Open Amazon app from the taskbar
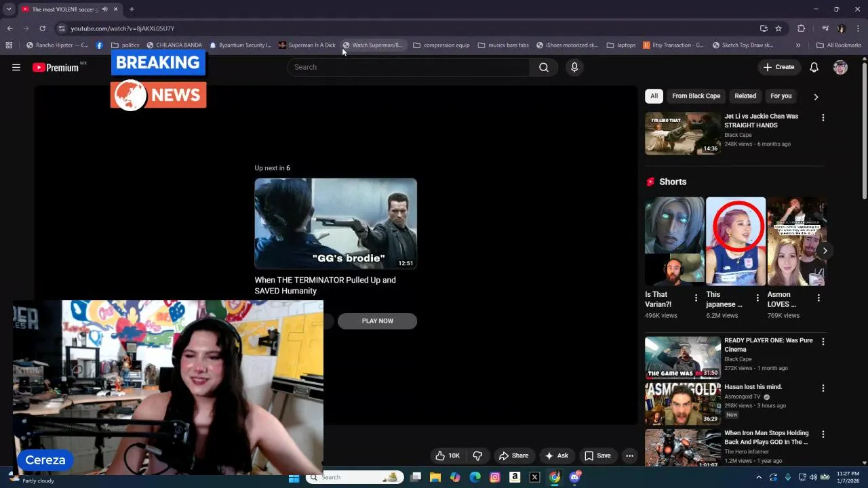Viewport: 868px width, 488px height. (515, 477)
